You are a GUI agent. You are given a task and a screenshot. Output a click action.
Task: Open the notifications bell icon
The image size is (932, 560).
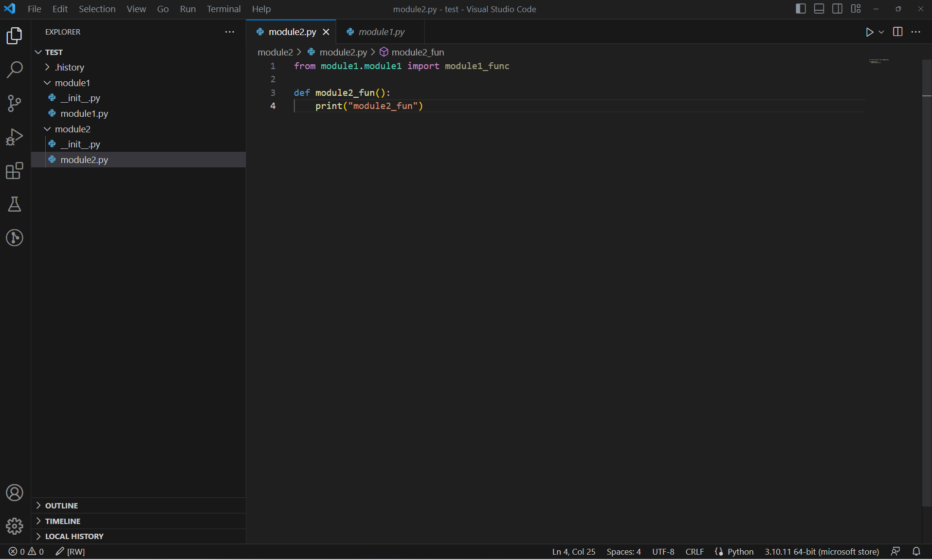tap(916, 552)
